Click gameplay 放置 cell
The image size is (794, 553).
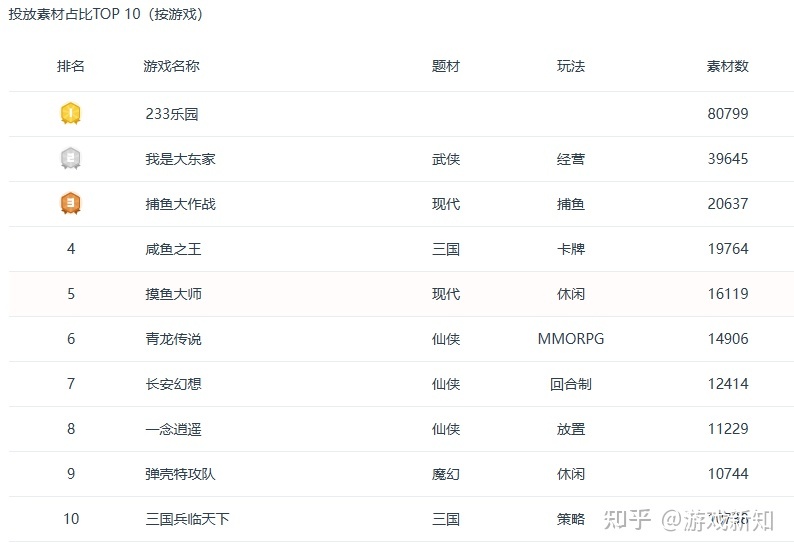tap(571, 429)
